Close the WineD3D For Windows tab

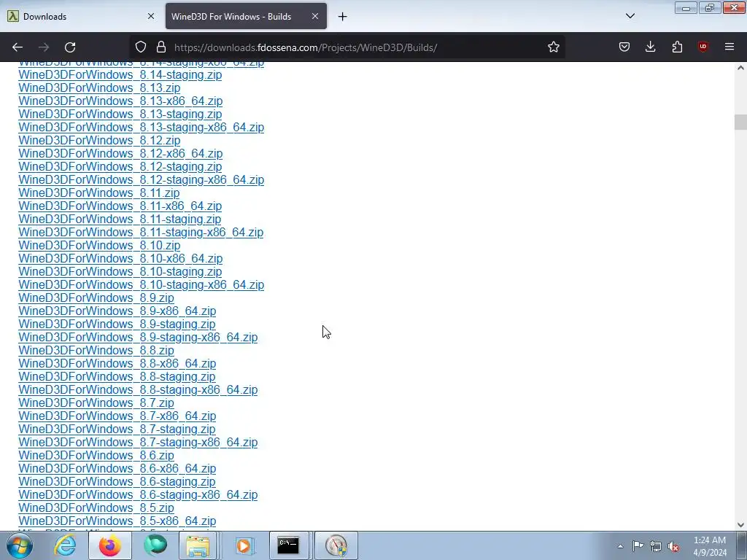(x=315, y=16)
